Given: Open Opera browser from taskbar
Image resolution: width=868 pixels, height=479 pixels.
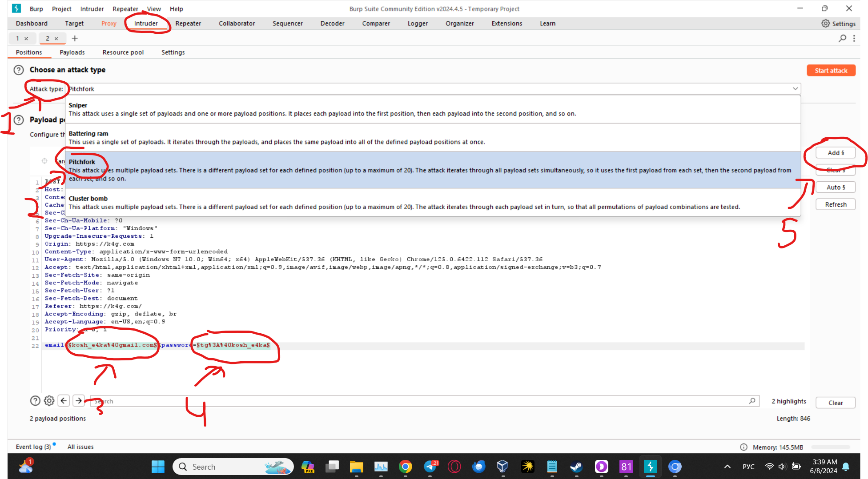Looking at the screenshot, I should (454, 467).
